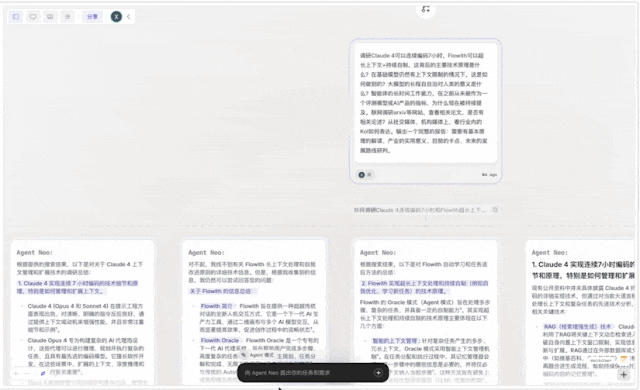Click the plus icon in the Agent Neo input bar
640x390 pixels.
tap(378, 373)
